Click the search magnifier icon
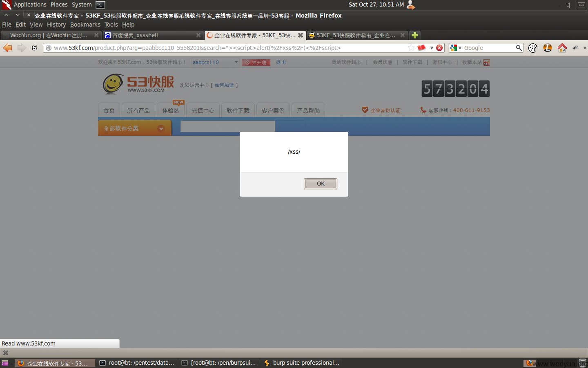The width and height of the screenshot is (588, 368). [x=519, y=48]
